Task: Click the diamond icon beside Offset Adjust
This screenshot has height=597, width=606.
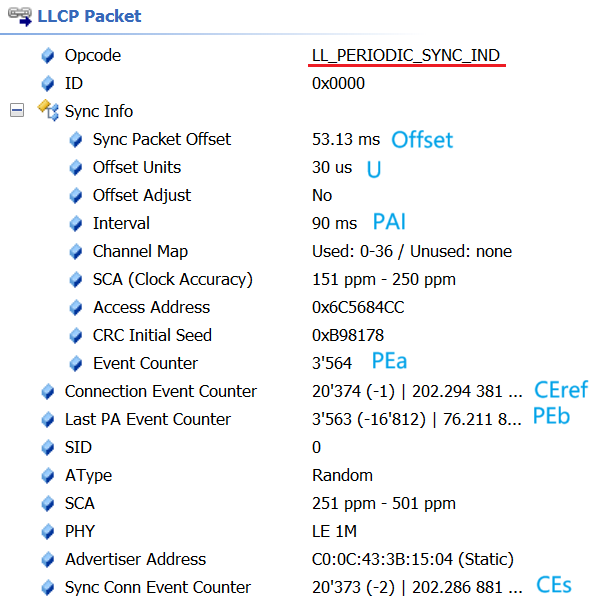Action: pyautogui.click(x=76, y=196)
